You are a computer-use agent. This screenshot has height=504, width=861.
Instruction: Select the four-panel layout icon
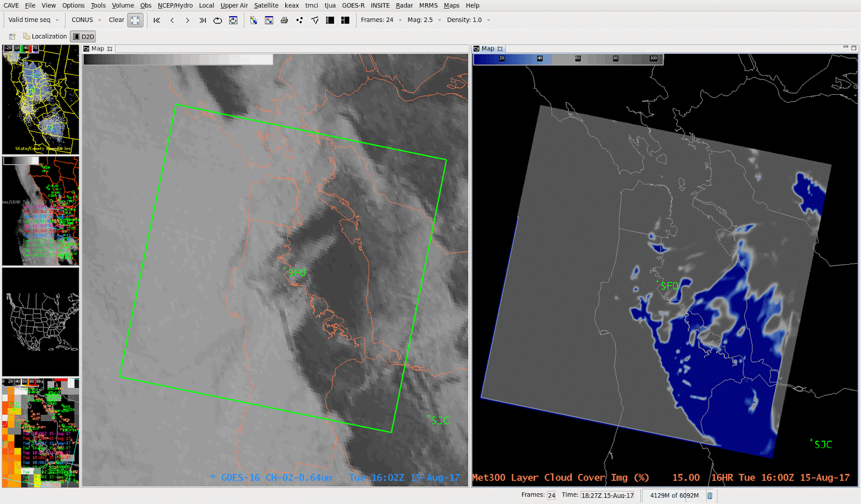coord(345,20)
